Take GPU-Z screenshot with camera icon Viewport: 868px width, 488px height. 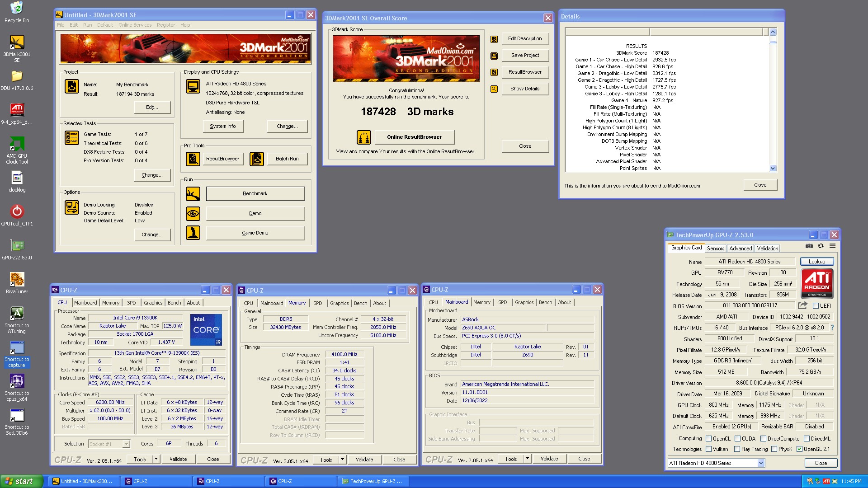[x=809, y=246]
